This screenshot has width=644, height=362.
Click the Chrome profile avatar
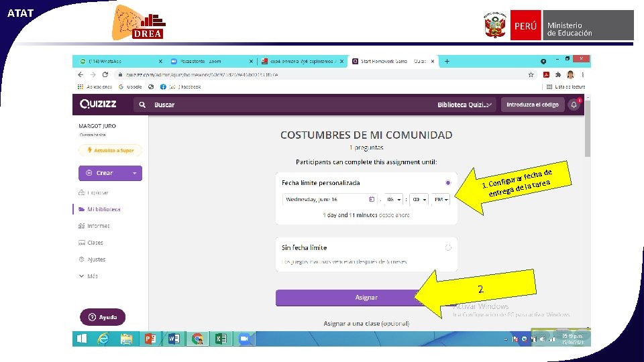(x=570, y=74)
